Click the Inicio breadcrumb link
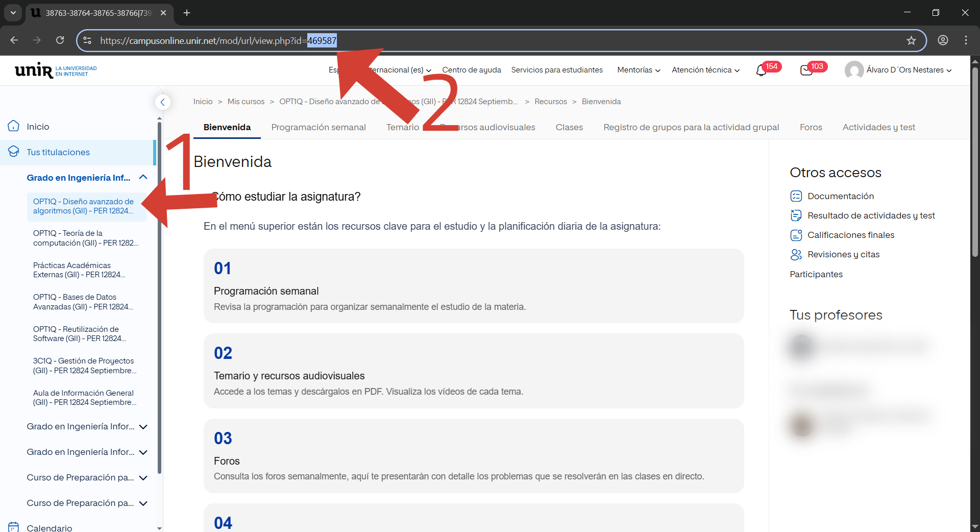 [203, 102]
